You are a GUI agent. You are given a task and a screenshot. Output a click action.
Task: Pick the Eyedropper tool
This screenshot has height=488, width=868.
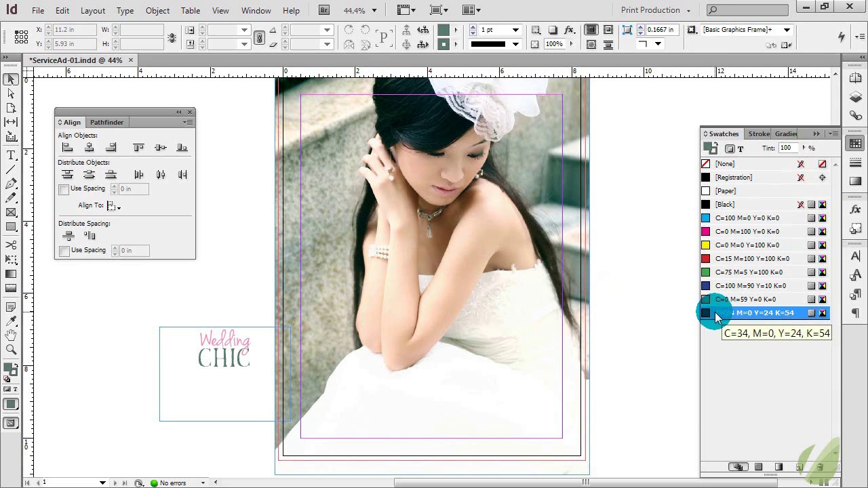pyautogui.click(x=11, y=320)
